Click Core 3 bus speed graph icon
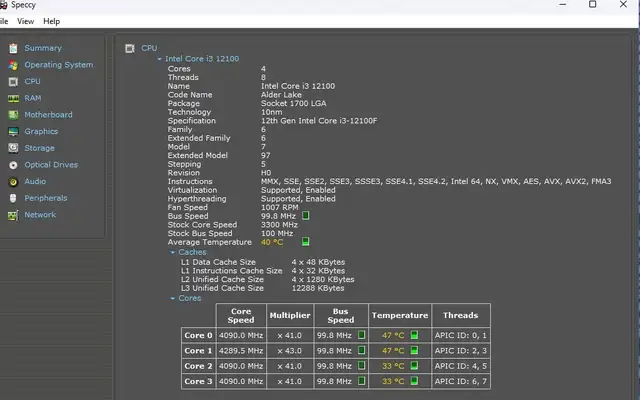 pos(361,381)
